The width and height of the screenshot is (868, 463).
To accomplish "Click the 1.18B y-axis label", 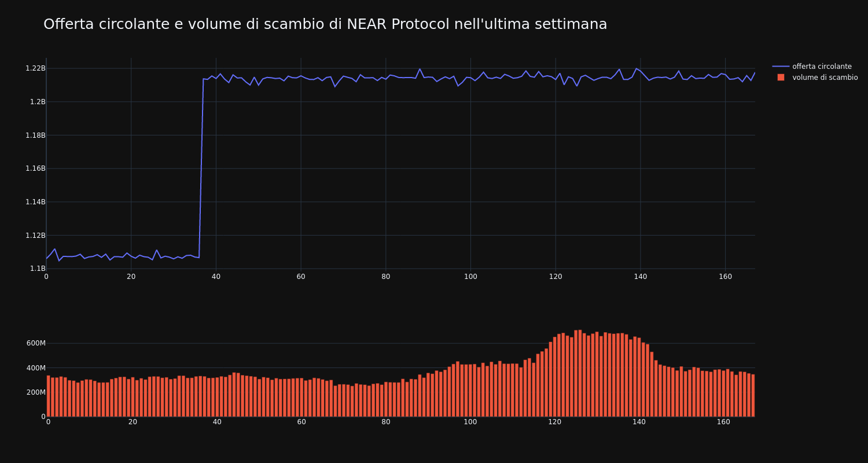I will tap(35, 135).
